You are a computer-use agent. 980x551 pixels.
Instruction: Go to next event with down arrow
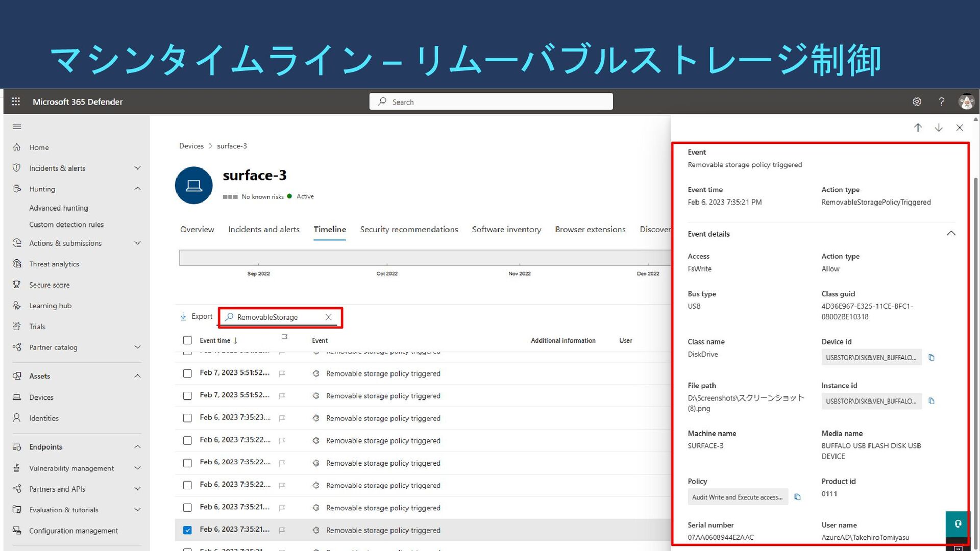pyautogui.click(x=939, y=128)
